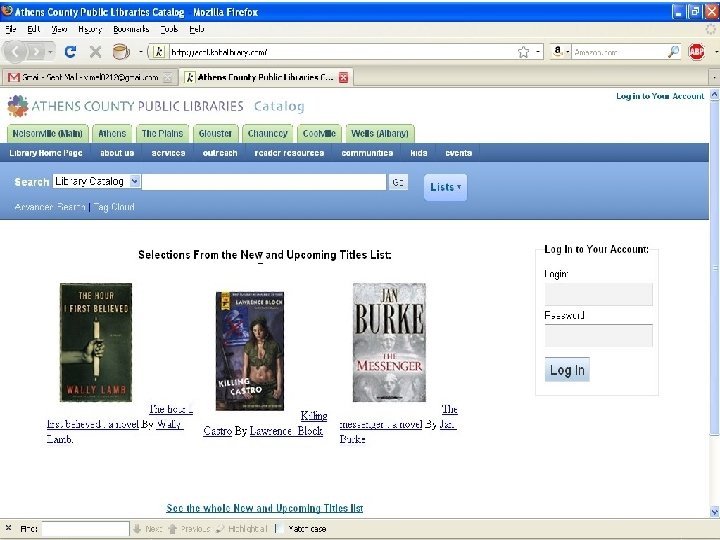The height and width of the screenshot is (540, 720).
Task: Open the reader resources nav item
Action: pos(289,153)
